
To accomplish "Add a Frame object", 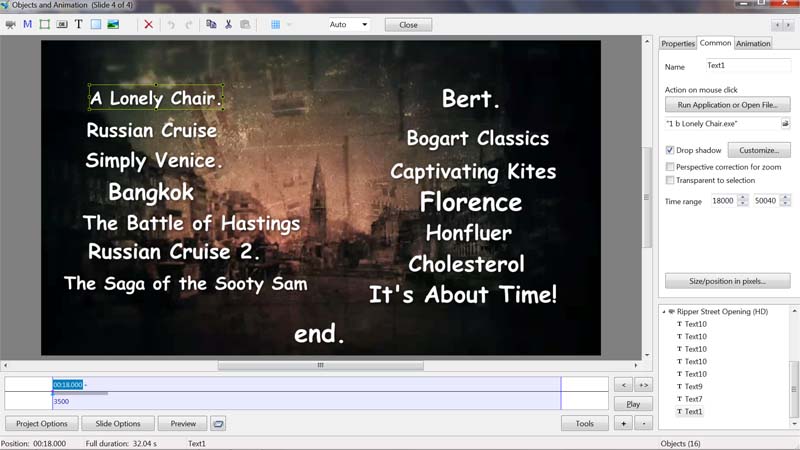I will point(45,24).
